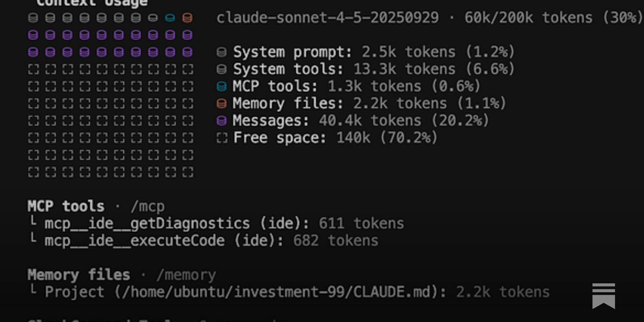Select the model name claude-sonnet-4-5-20250929

click(328, 18)
